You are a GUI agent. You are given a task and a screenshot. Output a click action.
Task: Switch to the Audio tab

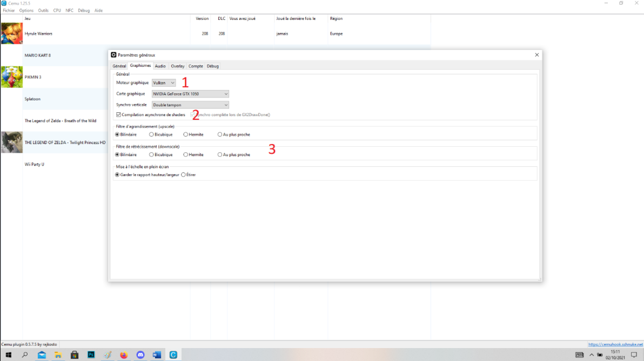coord(160,66)
